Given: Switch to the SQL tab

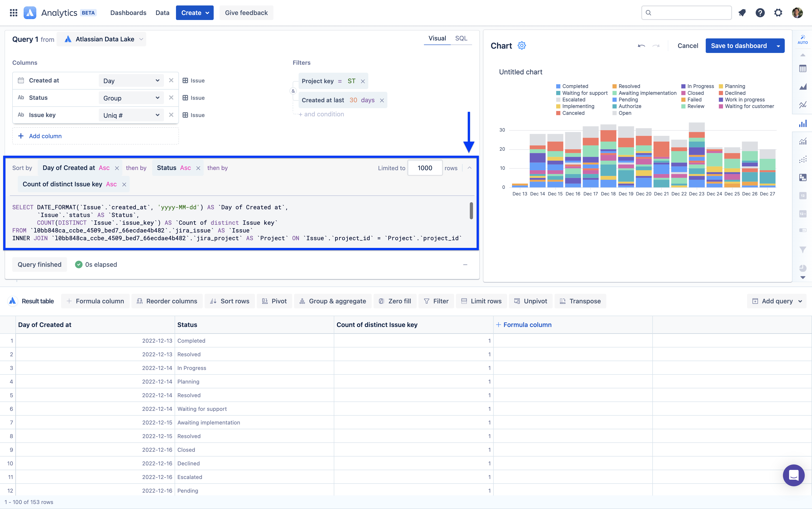Looking at the screenshot, I should tap(461, 38).
